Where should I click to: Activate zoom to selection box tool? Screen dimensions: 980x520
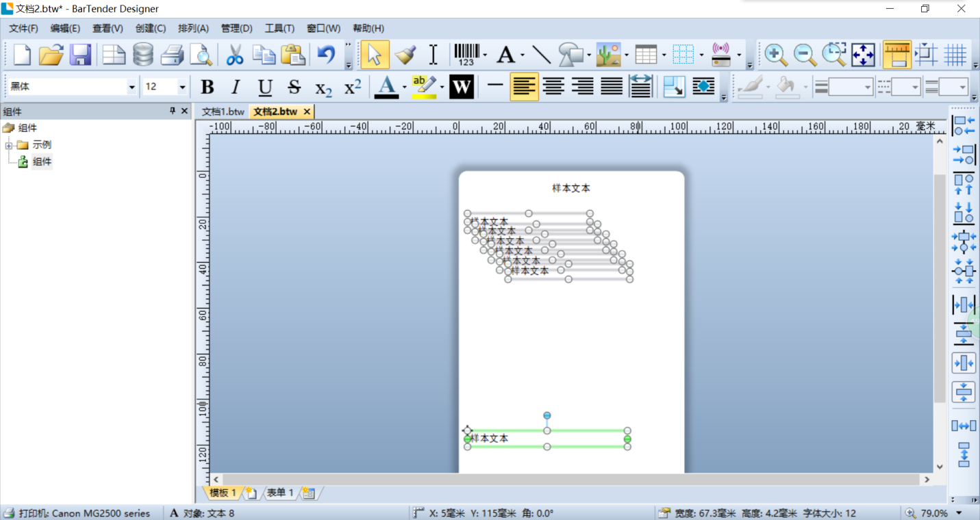[x=833, y=55]
